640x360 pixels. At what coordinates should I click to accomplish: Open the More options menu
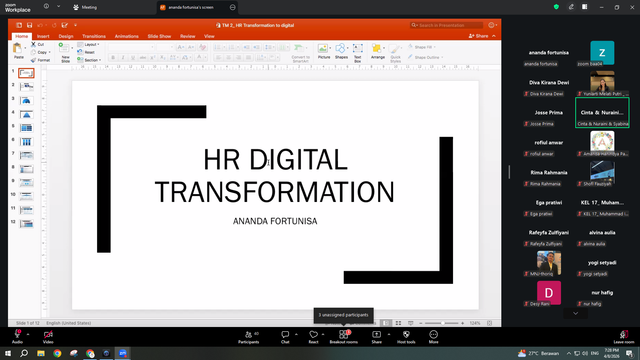pos(433,337)
